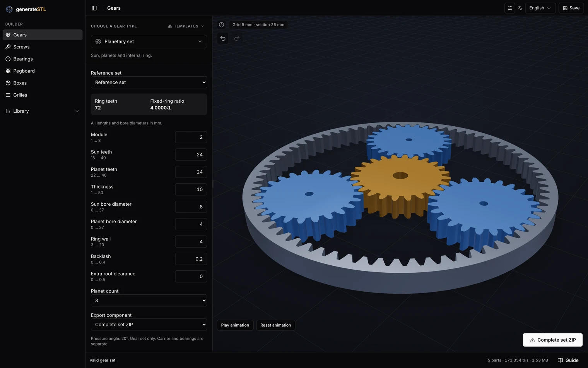Screen dimensions: 588x368
Task: Toggle the sidebar panel icon
Action: [94, 8]
